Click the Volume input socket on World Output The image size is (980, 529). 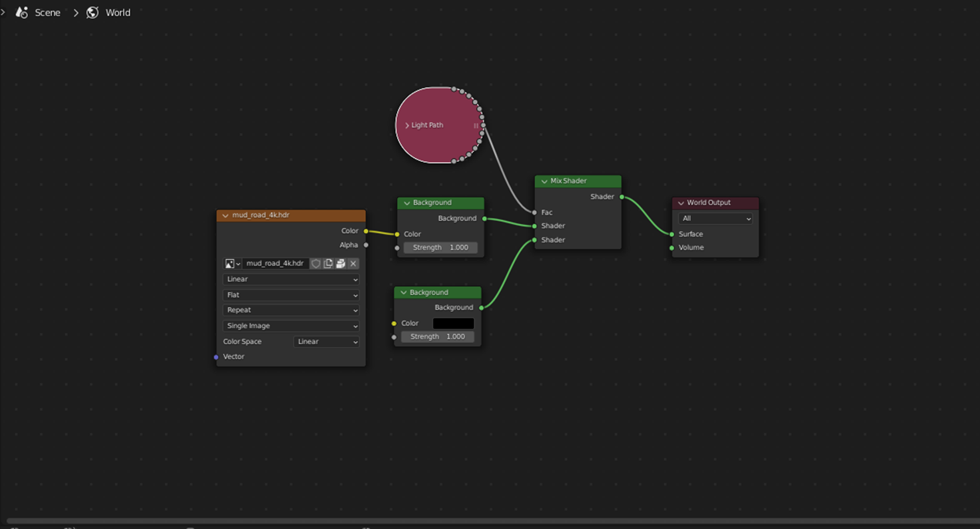click(672, 248)
